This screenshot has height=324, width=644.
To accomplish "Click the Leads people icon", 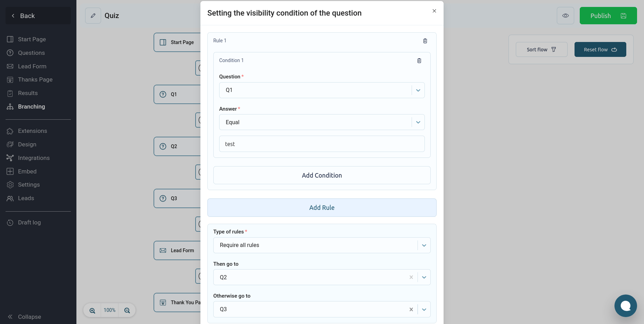I will 10,198.
